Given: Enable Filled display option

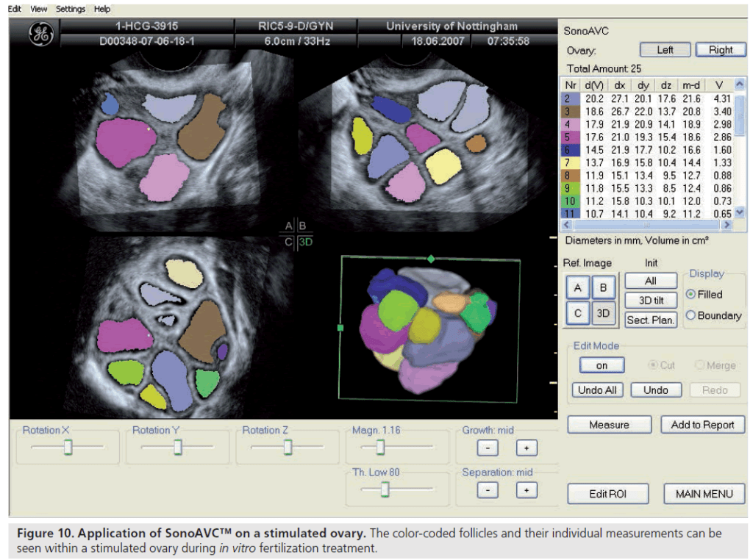Looking at the screenshot, I should pyautogui.click(x=691, y=295).
